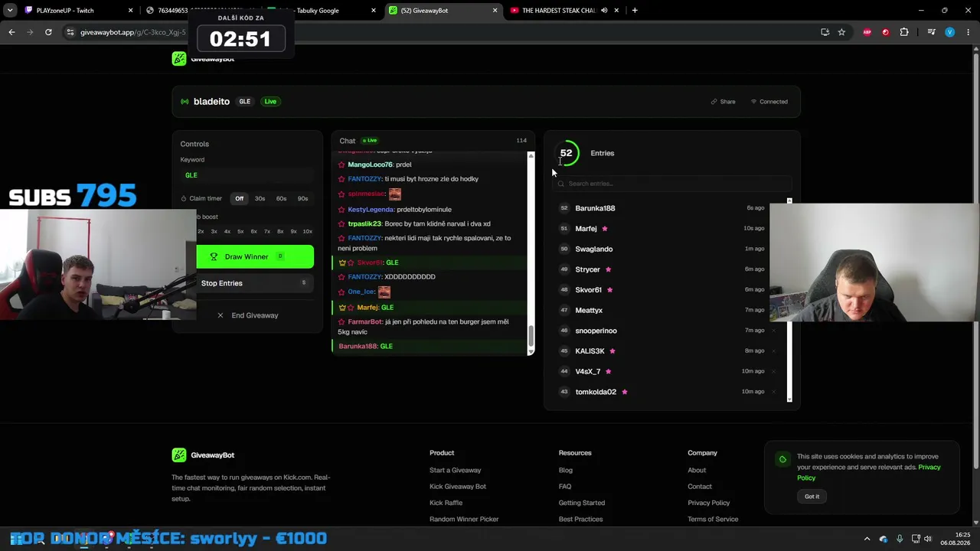Click the Got it cookie button

pyautogui.click(x=812, y=497)
